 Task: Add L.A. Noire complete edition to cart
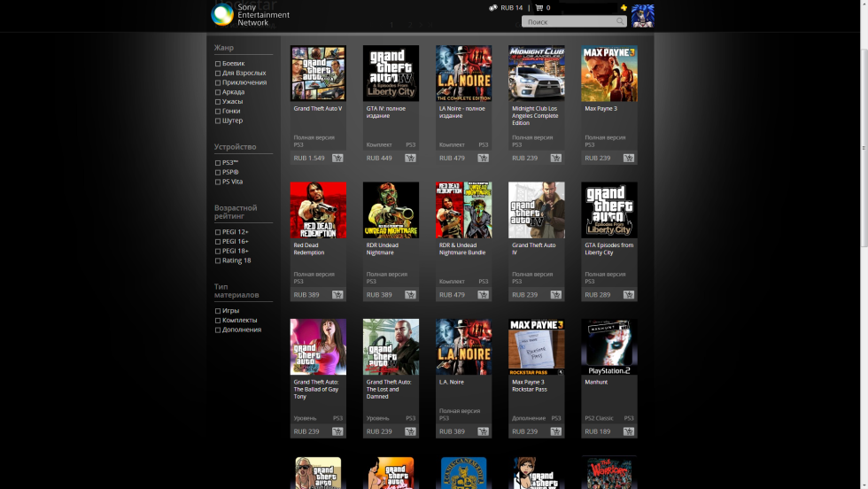483,158
